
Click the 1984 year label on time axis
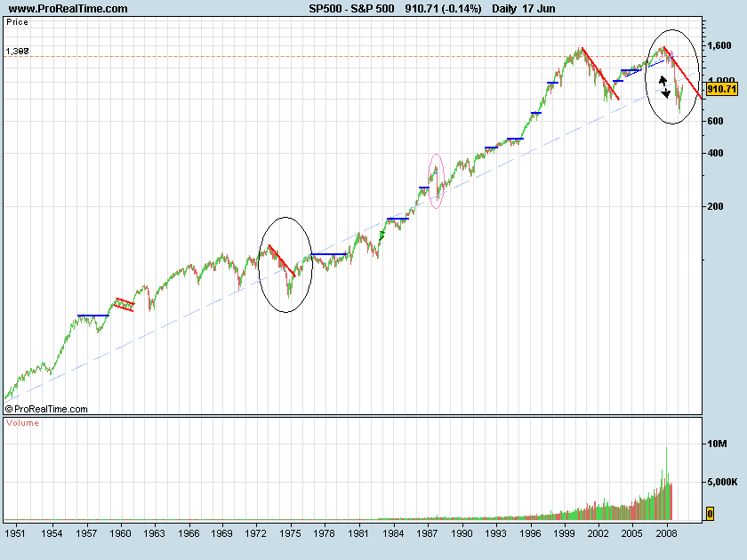point(393,533)
